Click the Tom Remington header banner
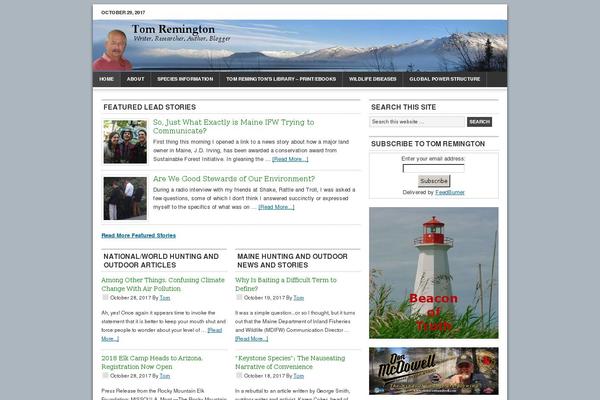 [x=300, y=46]
